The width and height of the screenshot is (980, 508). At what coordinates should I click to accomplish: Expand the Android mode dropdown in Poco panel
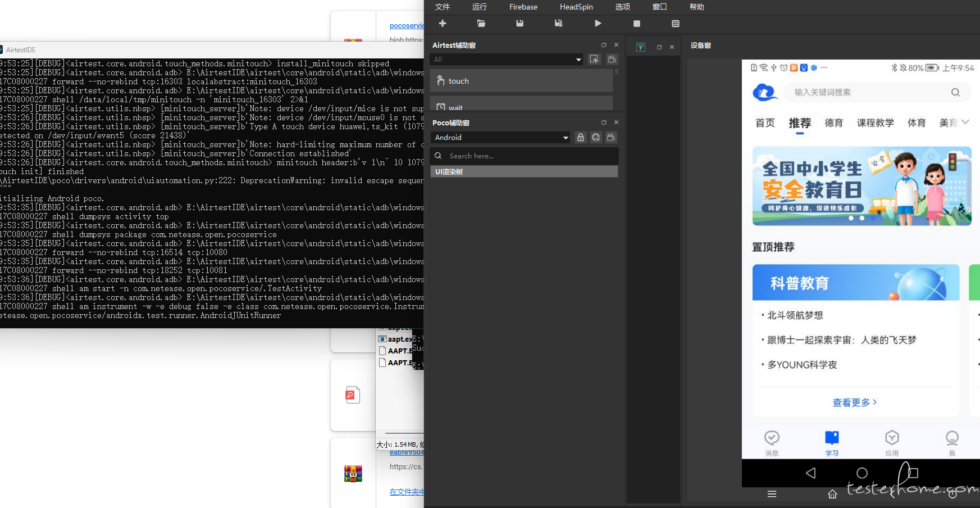pyautogui.click(x=501, y=137)
